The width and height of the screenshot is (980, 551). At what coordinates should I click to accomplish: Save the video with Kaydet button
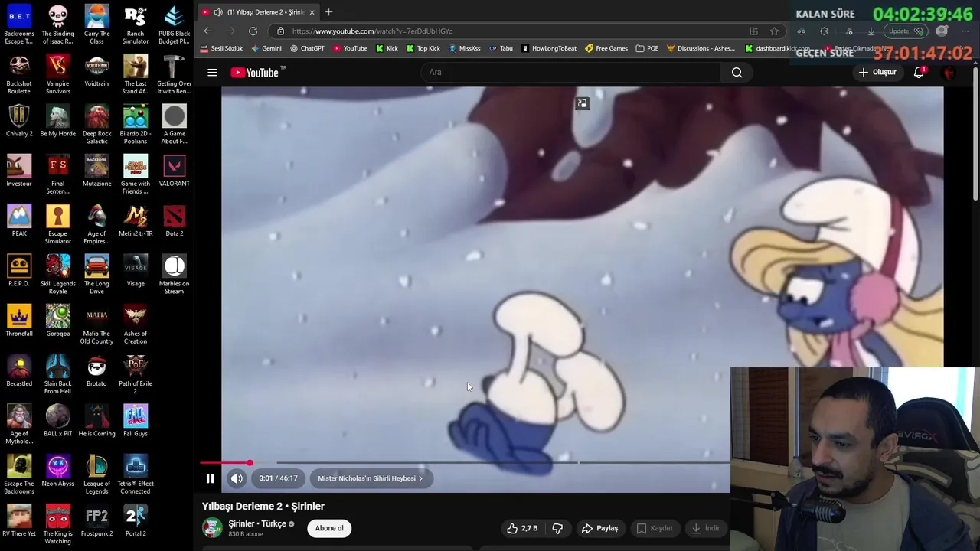coord(655,528)
